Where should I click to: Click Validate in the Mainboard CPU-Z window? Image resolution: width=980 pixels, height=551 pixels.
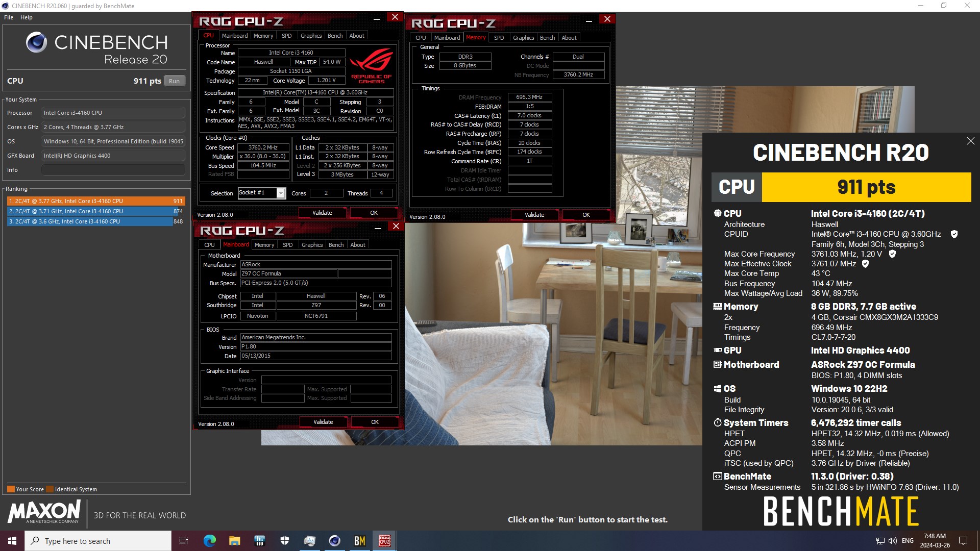click(x=323, y=422)
